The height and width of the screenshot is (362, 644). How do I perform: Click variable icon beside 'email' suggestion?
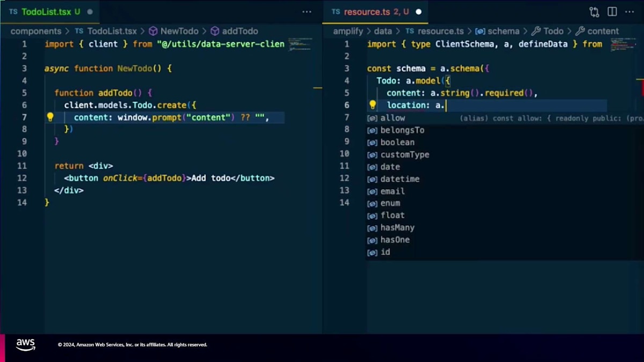[372, 191]
